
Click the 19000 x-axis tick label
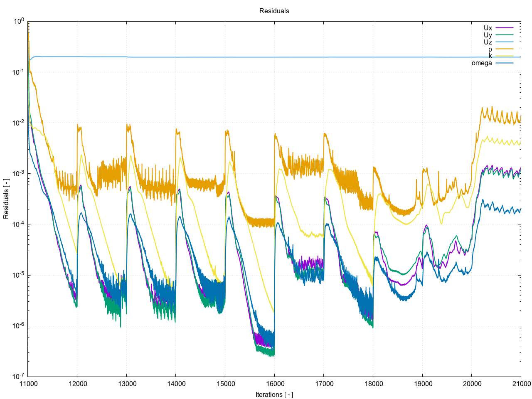[422, 384]
